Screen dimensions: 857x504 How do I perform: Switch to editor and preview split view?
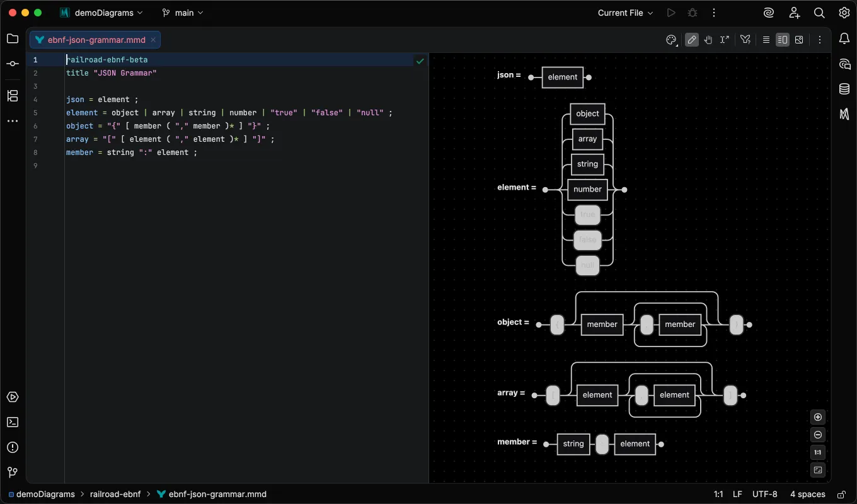[x=782, y=40]
